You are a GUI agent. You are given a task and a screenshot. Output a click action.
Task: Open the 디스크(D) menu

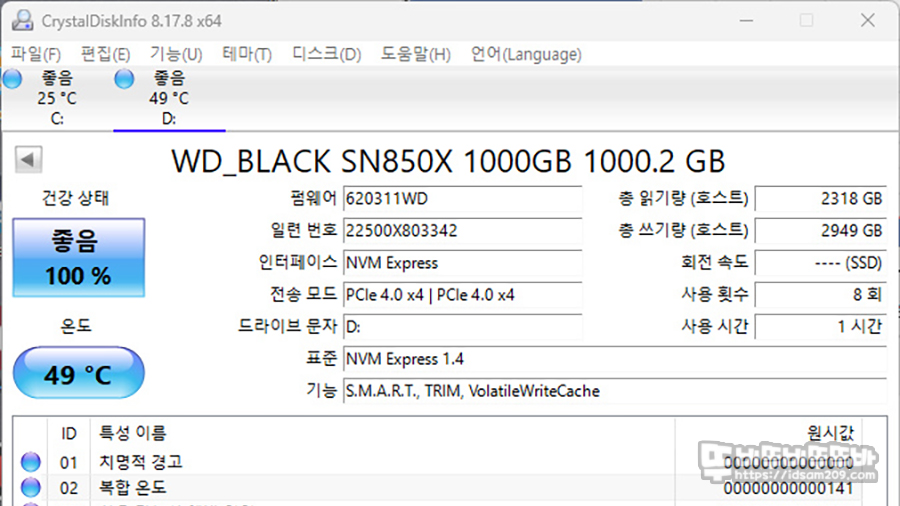pos(327,55)
